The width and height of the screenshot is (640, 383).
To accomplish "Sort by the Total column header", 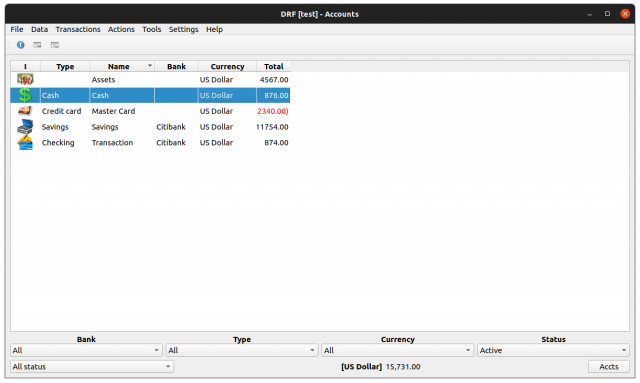I will tap(273, 67).
